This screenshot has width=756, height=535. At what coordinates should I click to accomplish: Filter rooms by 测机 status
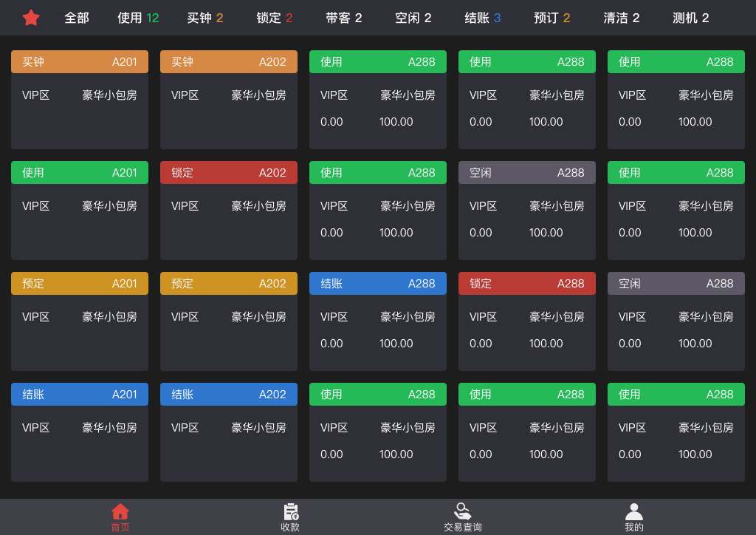tap(690, 18)
